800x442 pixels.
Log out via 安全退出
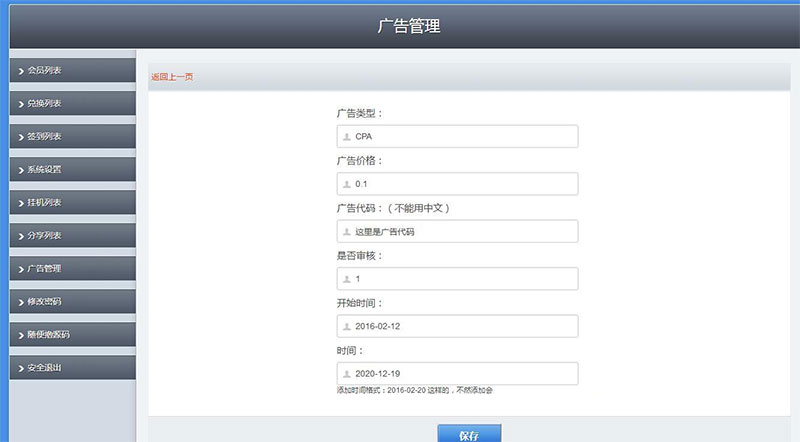[72, 368]
